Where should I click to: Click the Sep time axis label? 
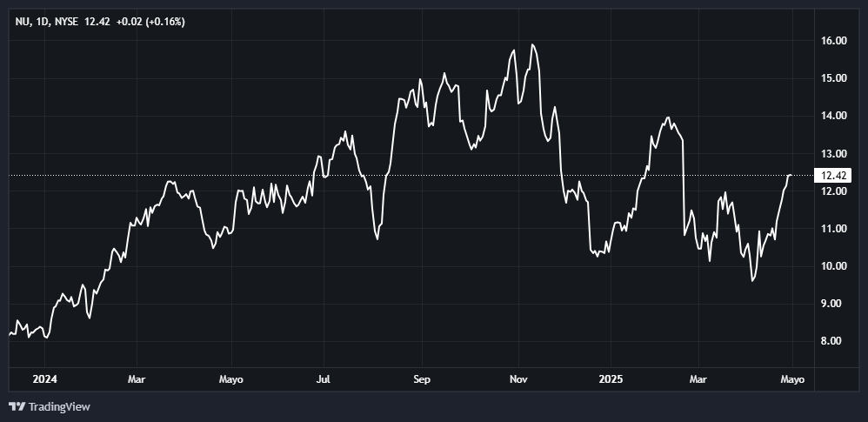tap(422, 380)
